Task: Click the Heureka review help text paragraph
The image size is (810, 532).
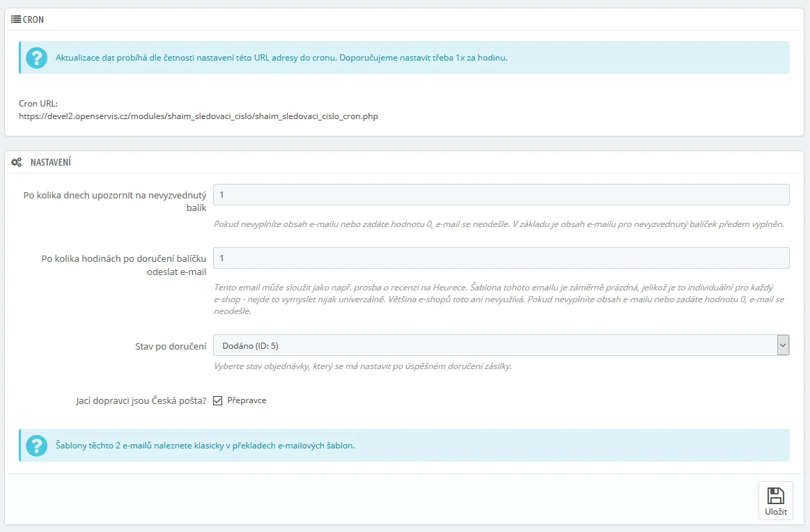Action: coord(499,299)
